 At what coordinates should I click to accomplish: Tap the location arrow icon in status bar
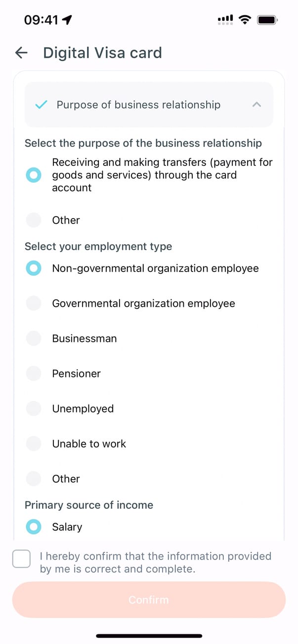tap(67, 20)
